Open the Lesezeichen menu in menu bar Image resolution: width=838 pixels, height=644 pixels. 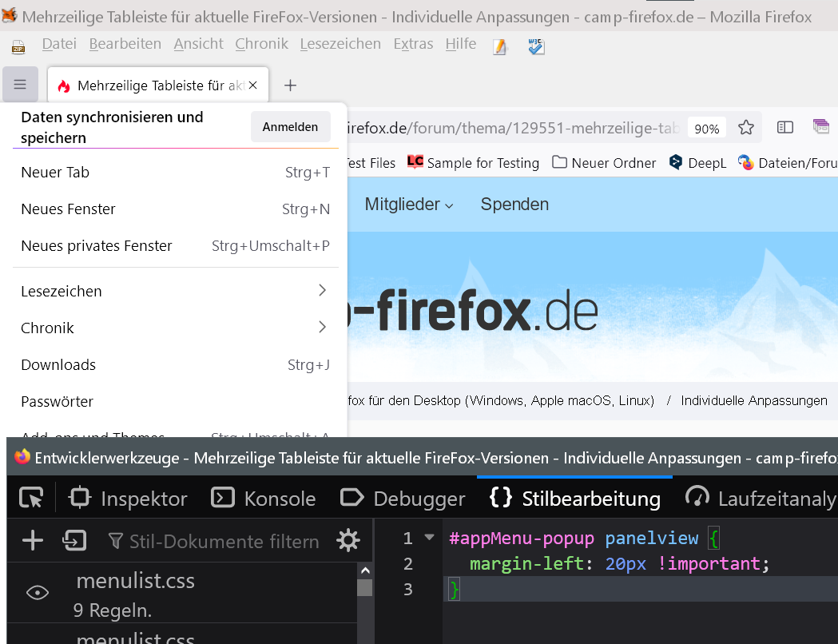click(340, 44)
